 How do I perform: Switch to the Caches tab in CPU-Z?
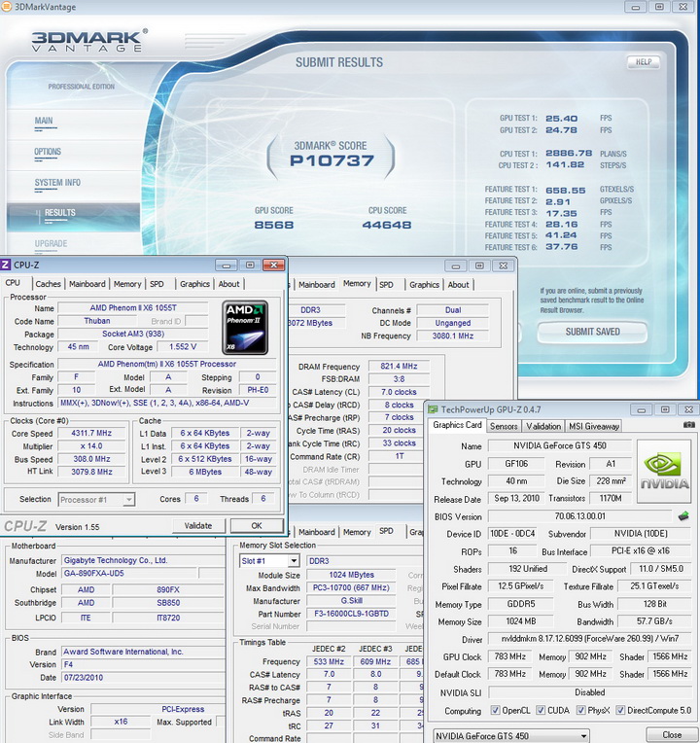[49, 284]
